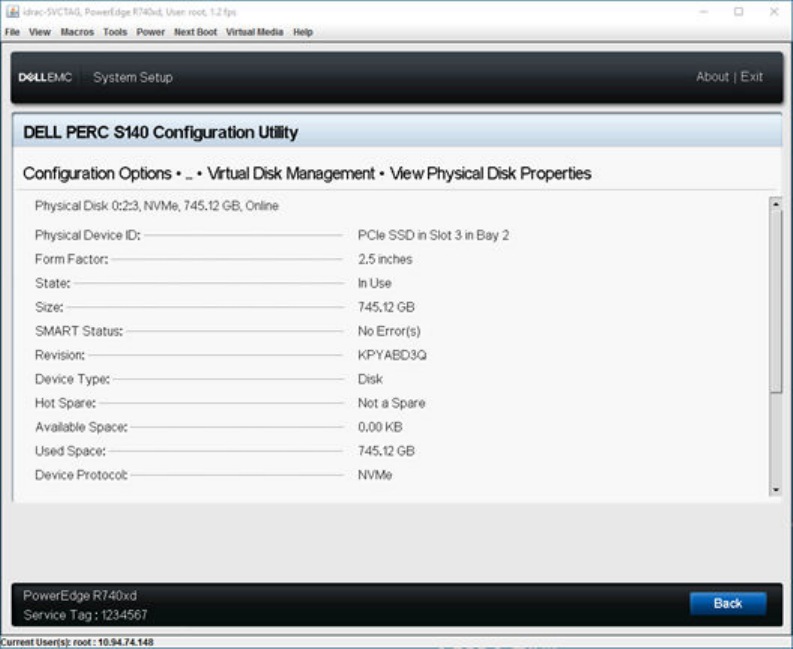The height and width of the screenshot is (649, 793).
Task: Click the 'Current User(s): root' status bar
Action: pyautogui.click(x=76, y=642)
